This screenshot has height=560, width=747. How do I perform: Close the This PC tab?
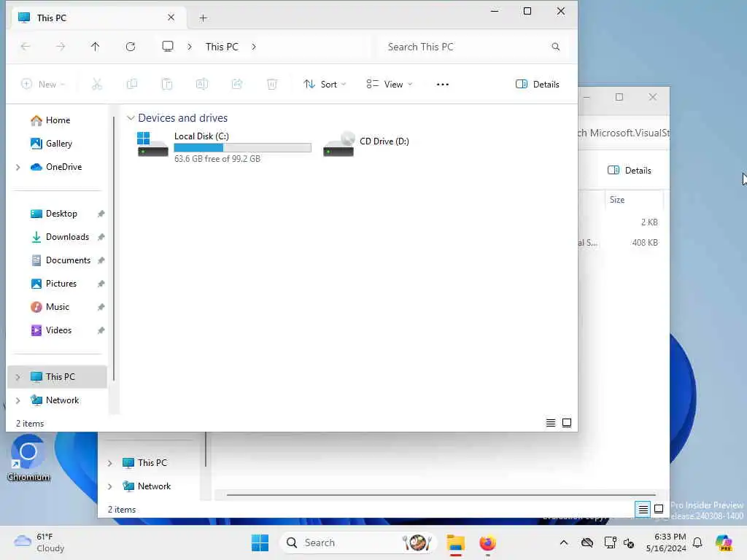click(171, 17)
